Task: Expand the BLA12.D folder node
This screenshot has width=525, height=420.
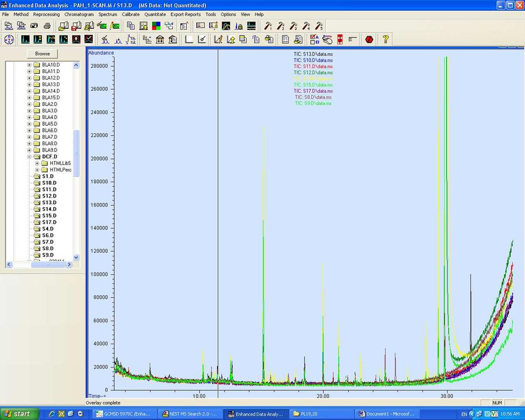Action: click(x=29, y=78)
